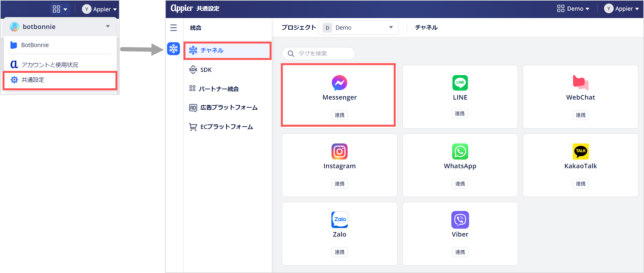Click the WebChat channel icon

(580, 83)
